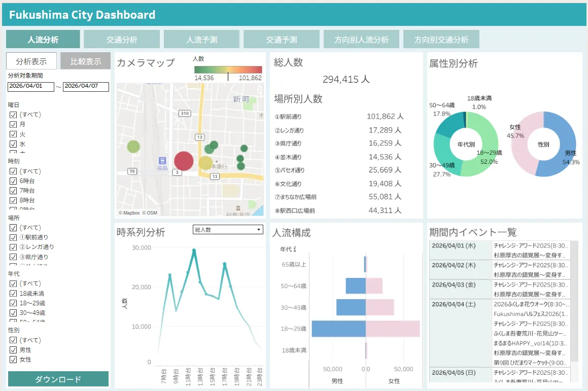Open the 総人数 dropdown in 時系列分析
This screenshot has height=391, width=588.
pos(228,230)
